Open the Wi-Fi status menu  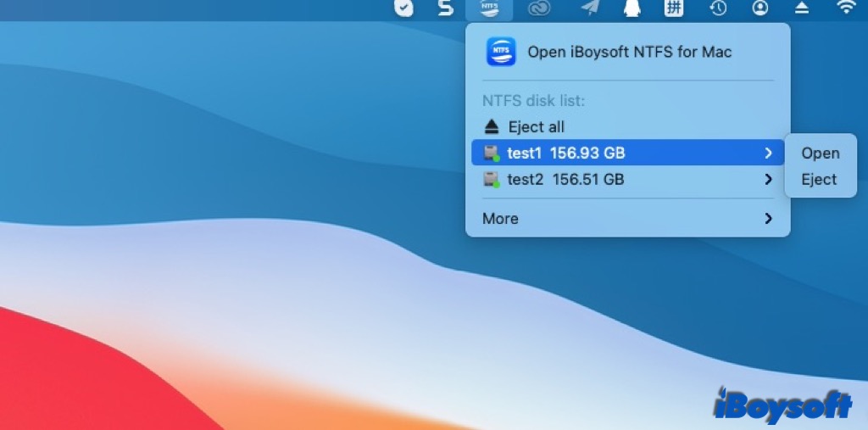coord(845,8)
